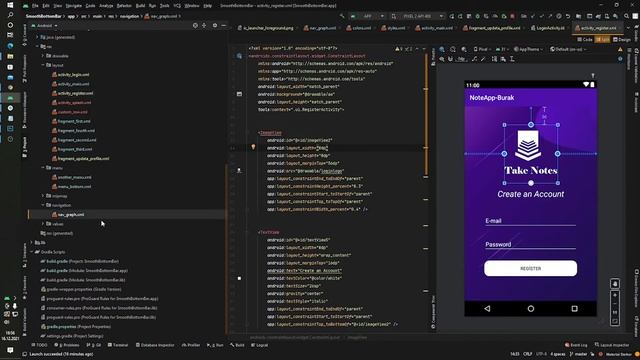
Task: Expand the values folder
Action: coord(43,224)
